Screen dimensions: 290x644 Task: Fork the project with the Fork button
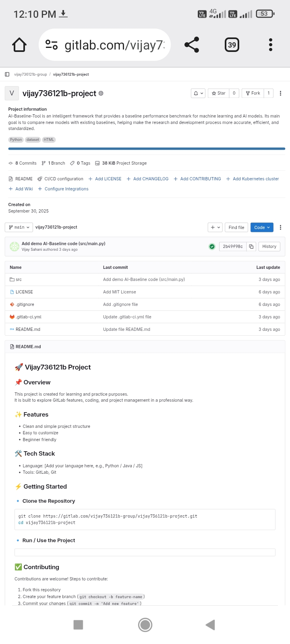click(x=253, y=93)
